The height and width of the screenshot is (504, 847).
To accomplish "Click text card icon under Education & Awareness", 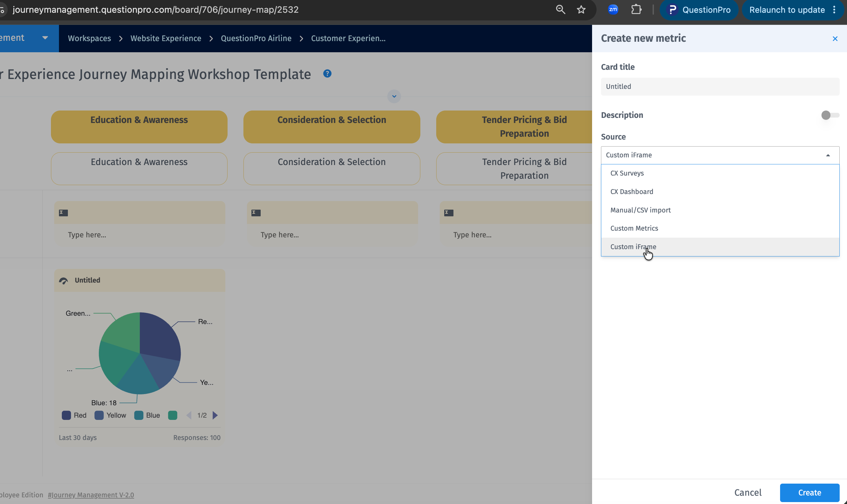I will click(63, 212).
